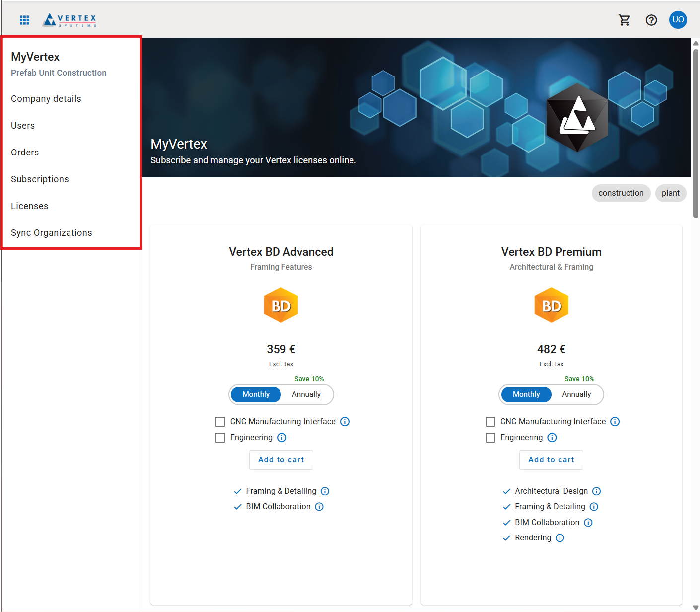700x612 pixels.
Task: Filter products by construction tag
Action: pyautogui.click(x=621, y=193)
